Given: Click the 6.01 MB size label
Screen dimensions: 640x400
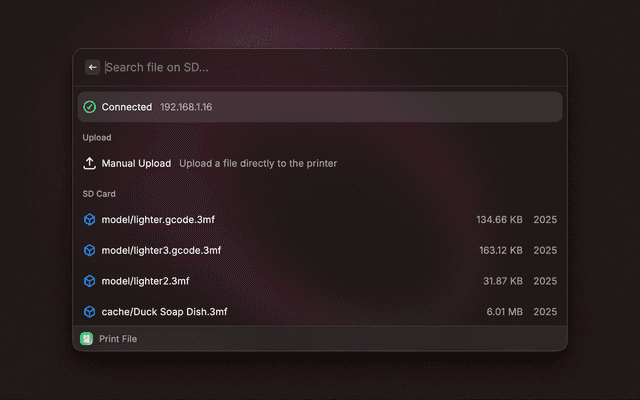Looking at the screenshot, I should point(504,312).
